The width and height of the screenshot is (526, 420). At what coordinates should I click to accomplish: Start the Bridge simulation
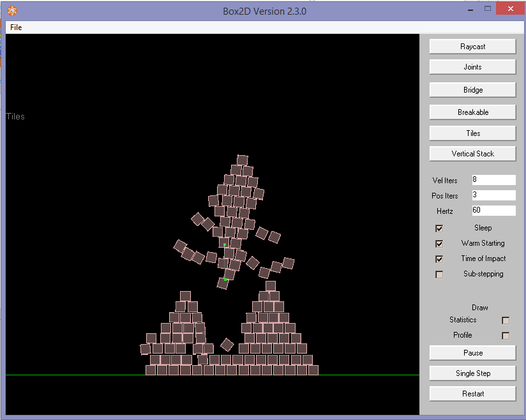(472, 89)
